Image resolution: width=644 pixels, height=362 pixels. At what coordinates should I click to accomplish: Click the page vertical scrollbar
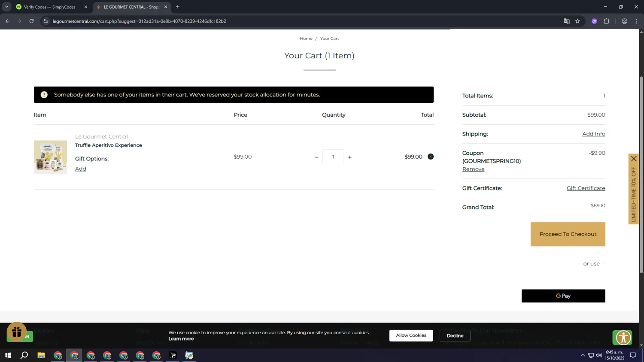click(641, 175)
